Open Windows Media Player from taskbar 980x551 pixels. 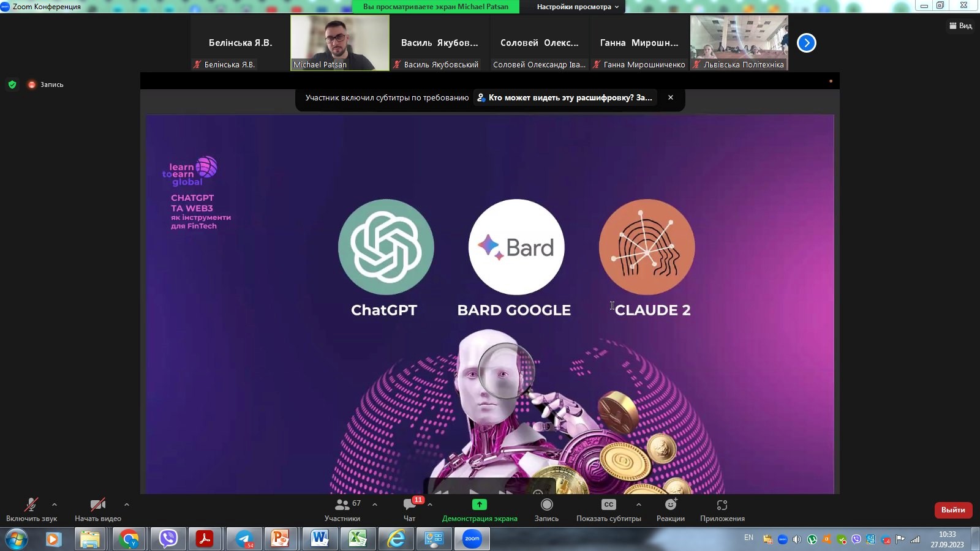coord(53,539)
